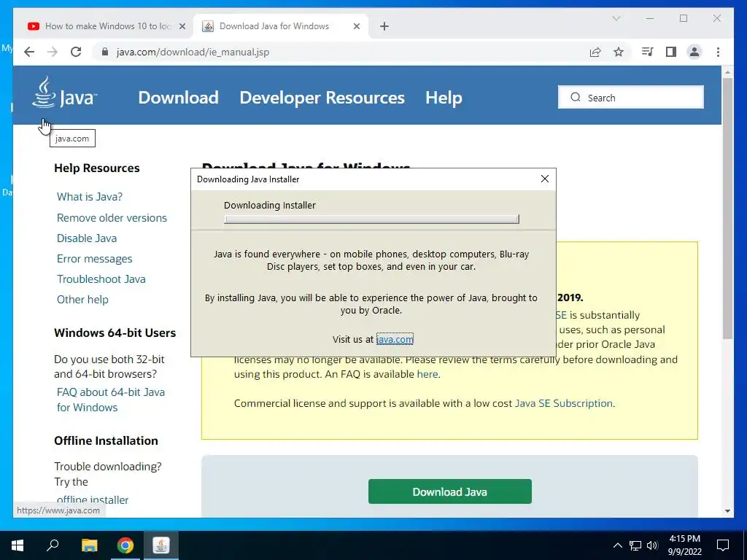The height and width of the screenshot is (560, 747).
Task: Bookmark this page with the star icon
Action: (619, 52)
